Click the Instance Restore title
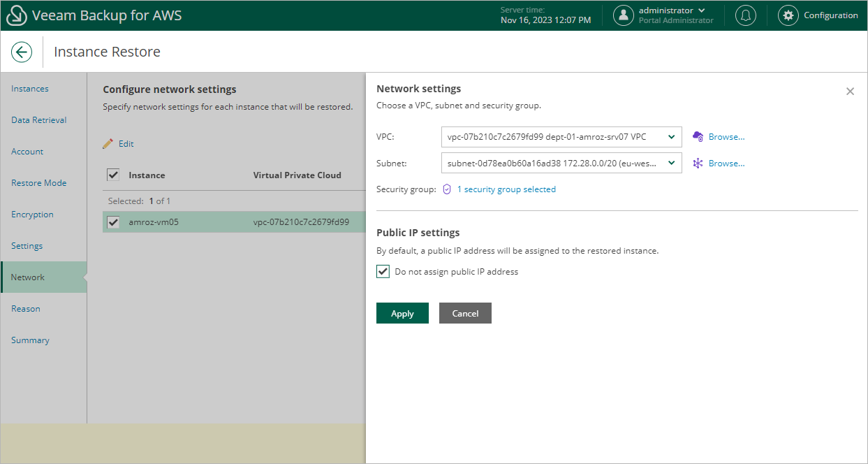868x464 pixels. (x=107, y=52)
